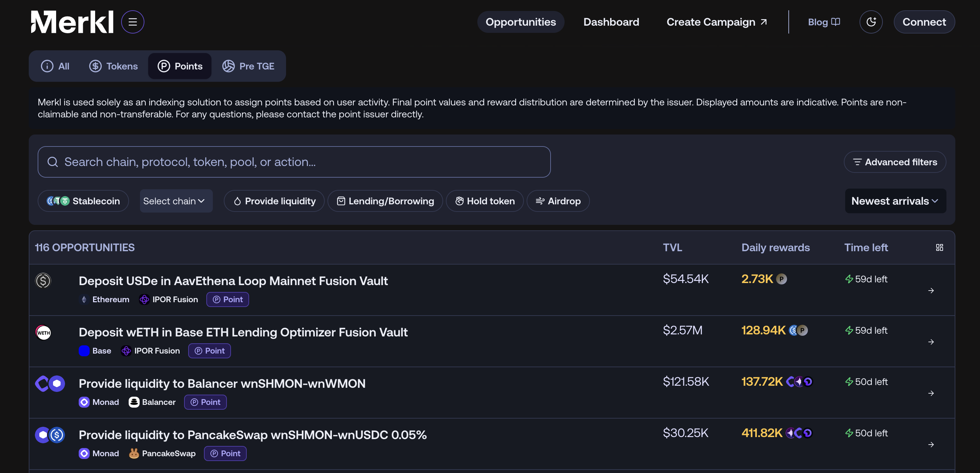The image size is (980, 473).
Task: Switch to the All tab
Action: [55, 66]
